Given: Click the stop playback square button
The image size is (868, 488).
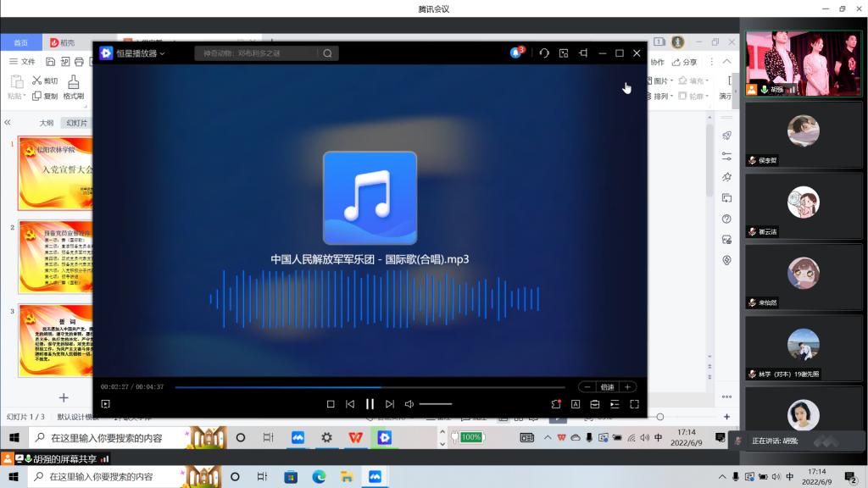Looking at the screenshot, I should [x=331, y=404].
